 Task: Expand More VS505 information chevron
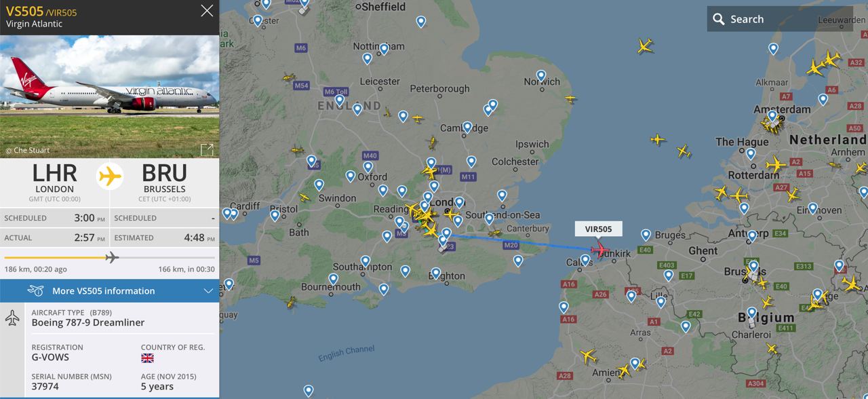tap(208, 291)
